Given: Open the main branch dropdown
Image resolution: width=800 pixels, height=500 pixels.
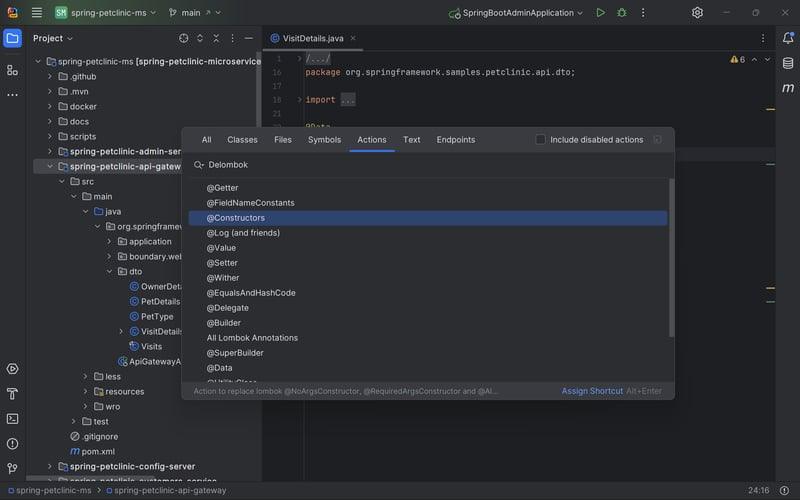Looking at the screenshot, I should pyautogui.click(x=195, y=13).
